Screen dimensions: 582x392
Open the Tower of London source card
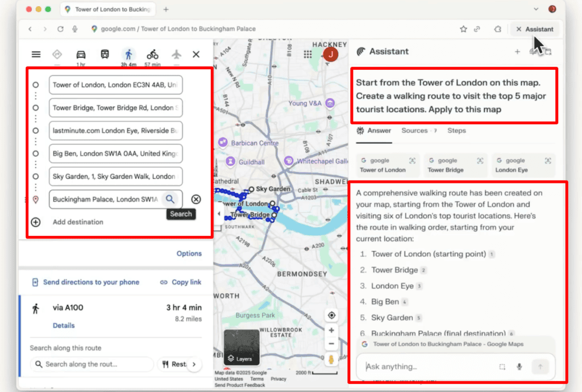pos(388,165)
